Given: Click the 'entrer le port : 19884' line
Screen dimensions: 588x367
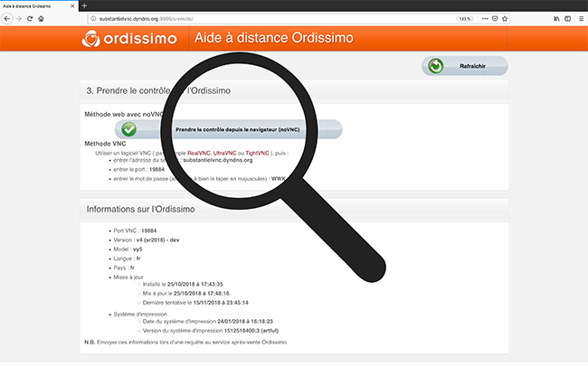Looking at the screenshot, I should point(138,169).
